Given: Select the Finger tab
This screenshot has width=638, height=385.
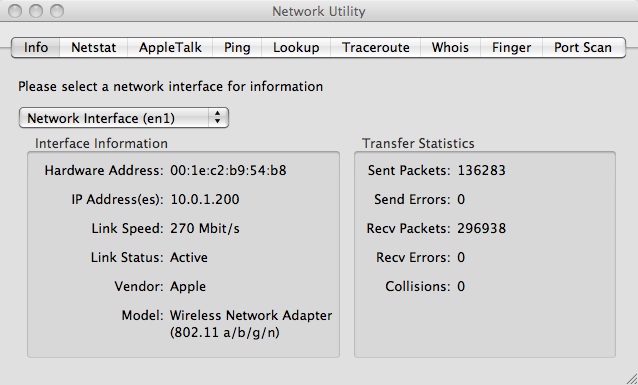Looking at the screenshot, I should (511, 48).
